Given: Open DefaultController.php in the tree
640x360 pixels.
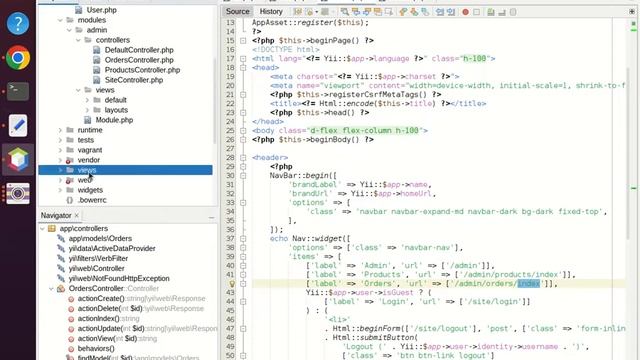Looking at the screenshot, I should (139, 50).
